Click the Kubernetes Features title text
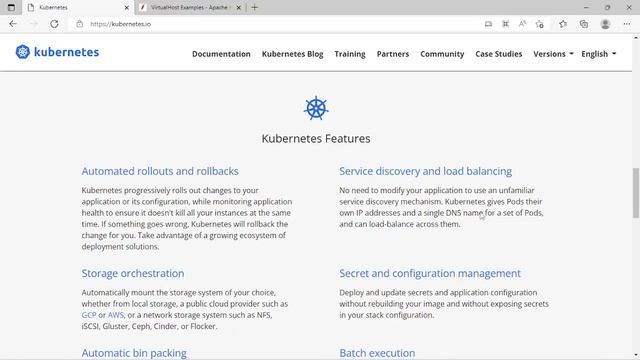The height and width of the screenshot is (360, 640). click(316, 138)
